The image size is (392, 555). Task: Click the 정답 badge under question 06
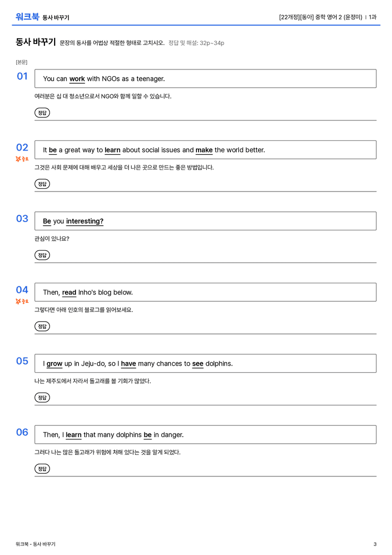pyautogui.click(x=42, y=468)
